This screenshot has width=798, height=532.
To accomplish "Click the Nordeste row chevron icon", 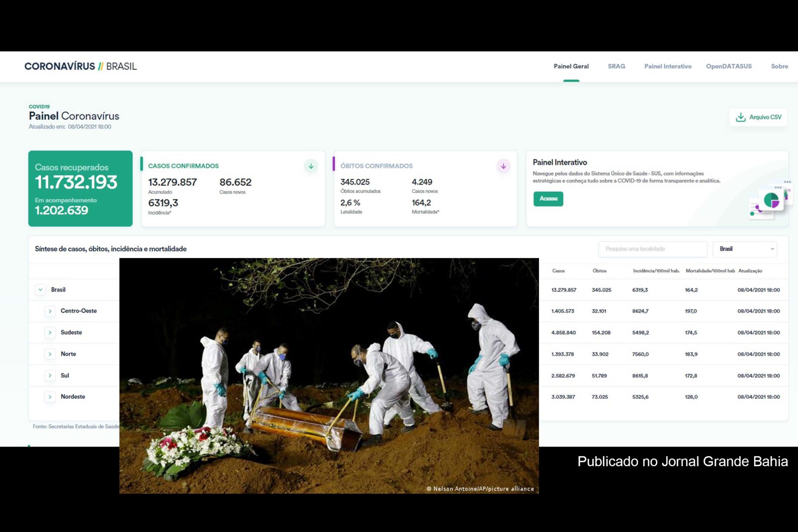I will pyautogui.click(x=50, y=397).
